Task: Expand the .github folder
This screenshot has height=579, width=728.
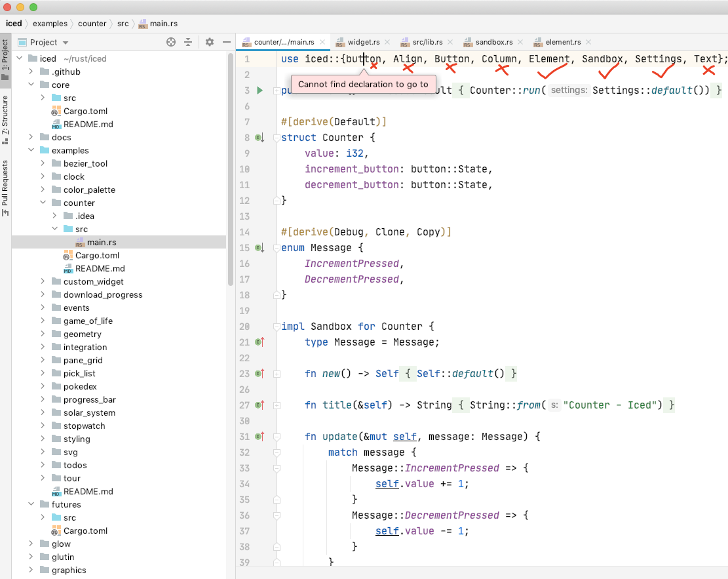Action: 31,71
